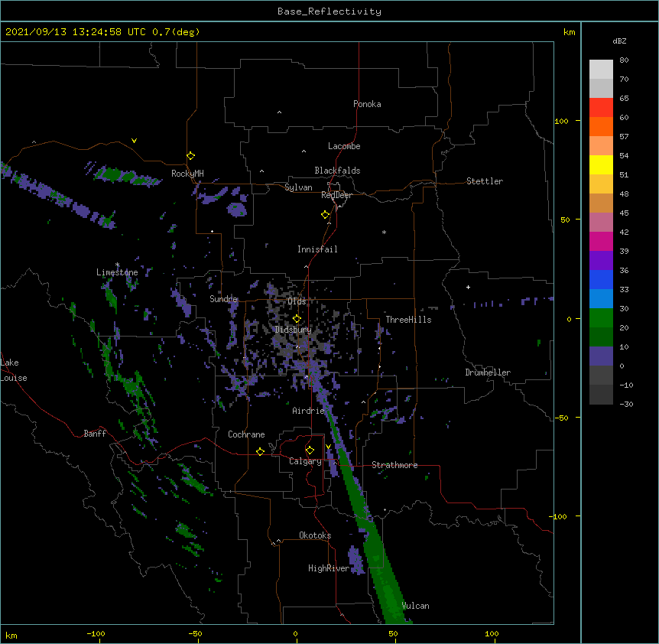
Task: Click the yellow diamond marker below Cochrane
Action: 260,451
